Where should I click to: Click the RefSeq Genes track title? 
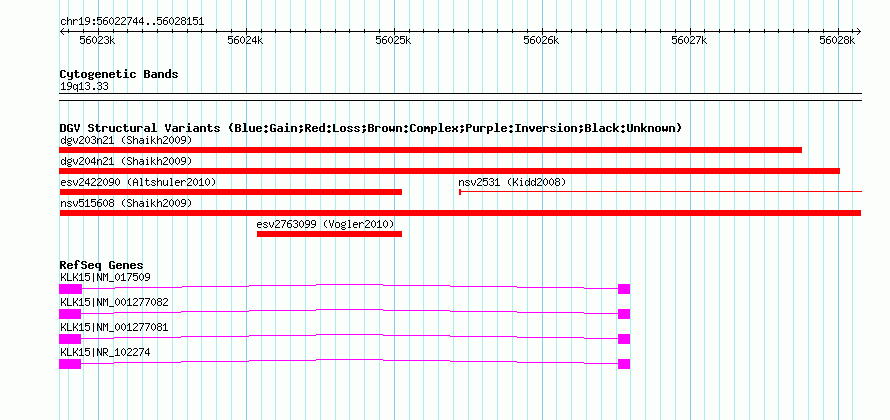[x=102, y=265]
